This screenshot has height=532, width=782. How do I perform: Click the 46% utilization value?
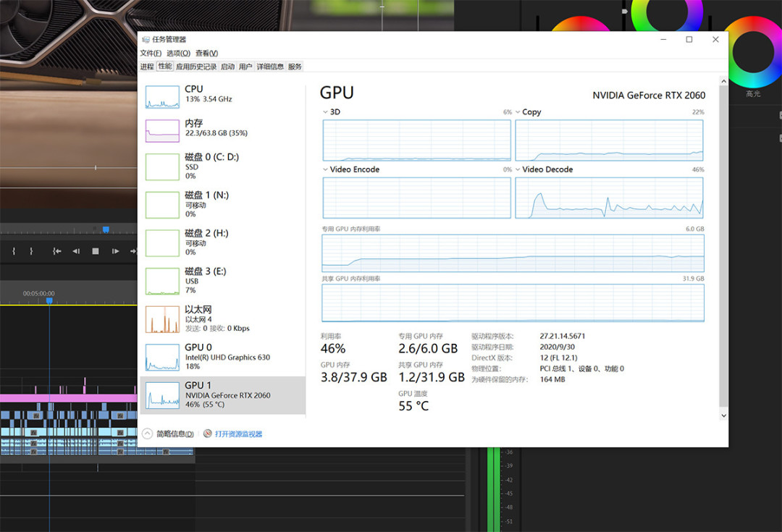tap(332, 349)
